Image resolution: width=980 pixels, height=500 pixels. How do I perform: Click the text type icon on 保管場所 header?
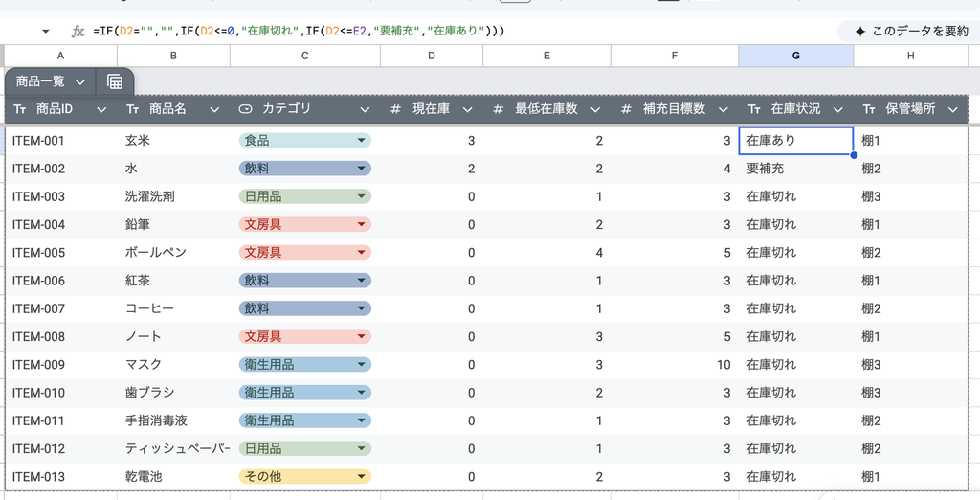pyautogui.click(x=869, y=109)
